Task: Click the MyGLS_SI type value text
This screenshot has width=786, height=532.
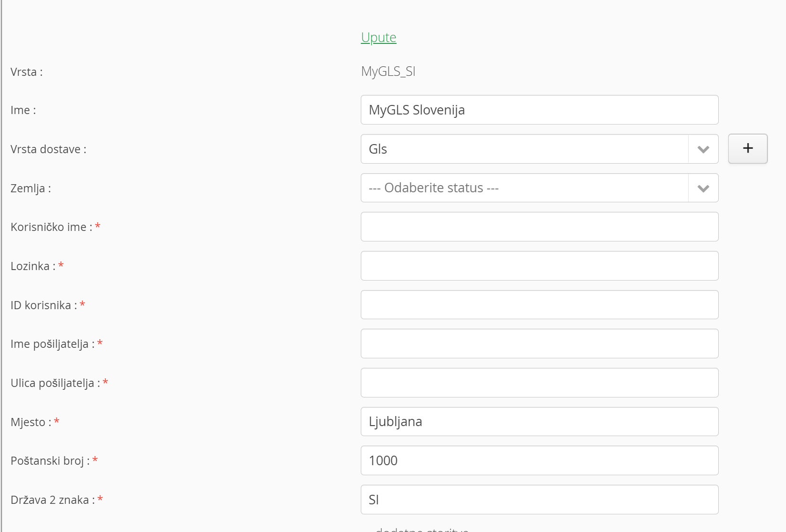Action: pos(388,72)
